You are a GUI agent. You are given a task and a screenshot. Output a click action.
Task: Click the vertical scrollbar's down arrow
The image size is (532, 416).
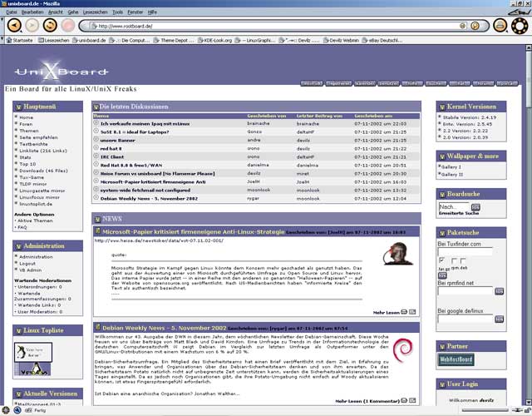(x=529, y=402)
